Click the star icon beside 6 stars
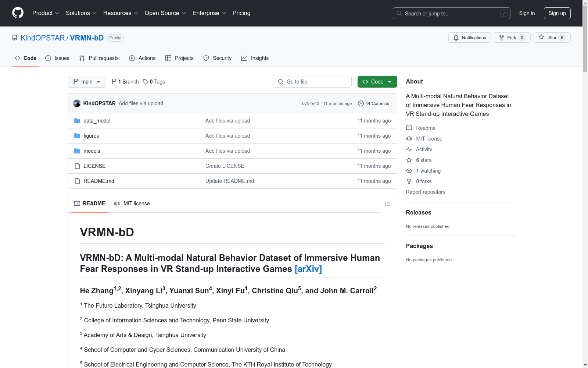 pos(409,160)
